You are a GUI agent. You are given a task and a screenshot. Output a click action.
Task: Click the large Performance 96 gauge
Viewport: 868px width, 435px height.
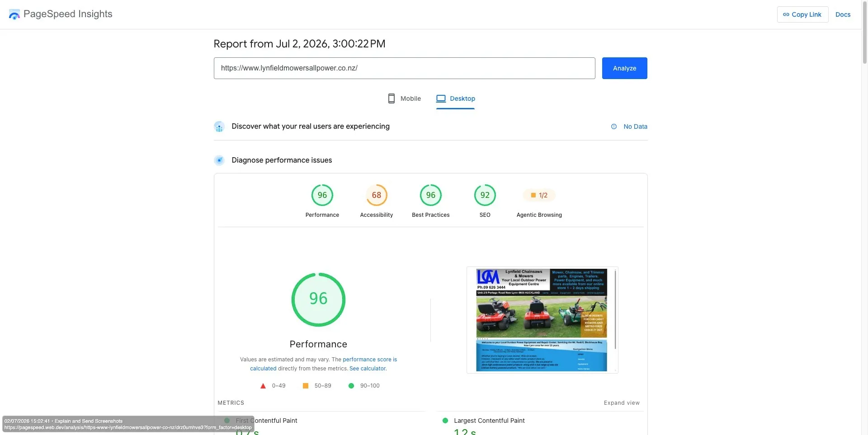(318, 299)
